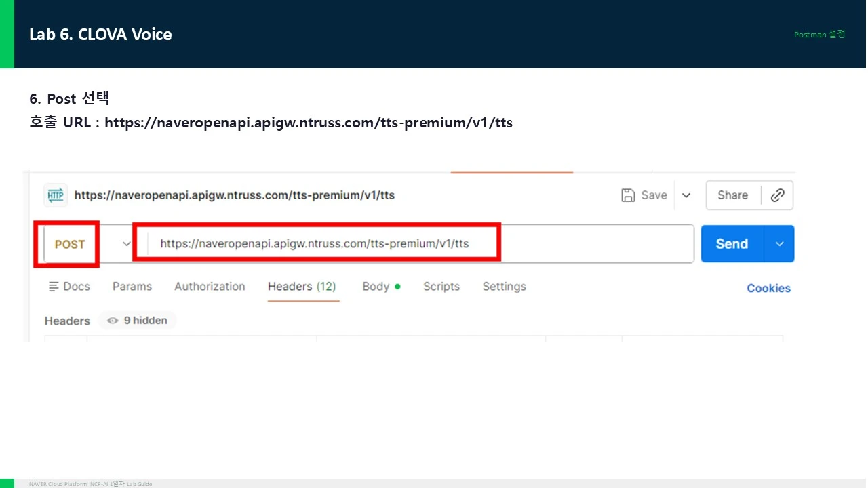Click the Share button

[x=733, y=195]
